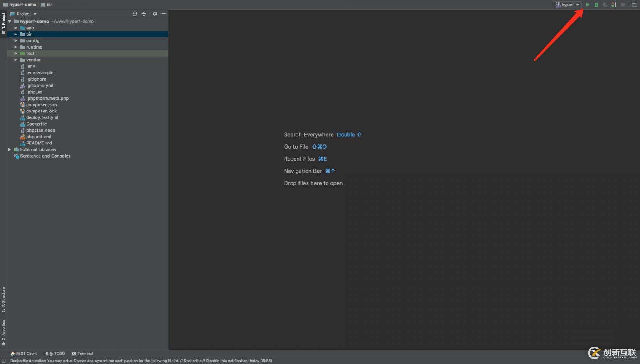Select the .phpstorm.meta.php file

(47, 98)
